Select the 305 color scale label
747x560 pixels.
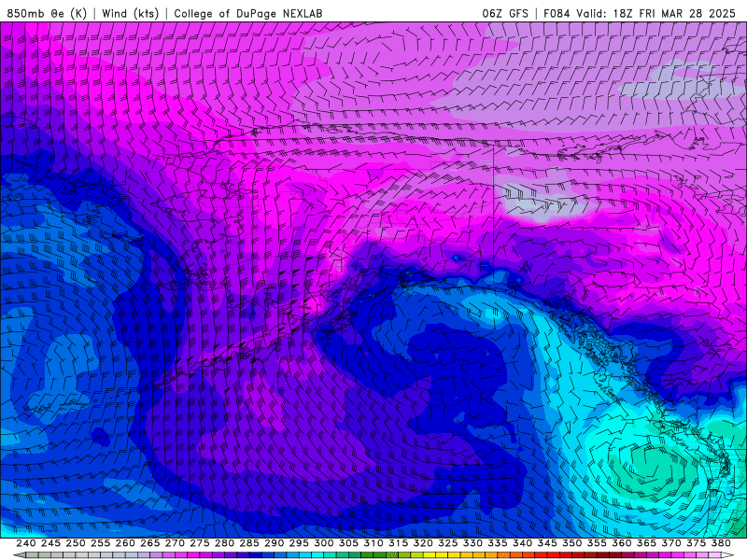pyautogui.click(x=348, y=543)
